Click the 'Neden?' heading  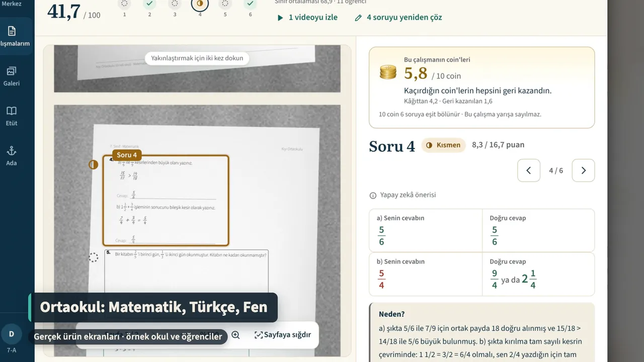(392, 314)
